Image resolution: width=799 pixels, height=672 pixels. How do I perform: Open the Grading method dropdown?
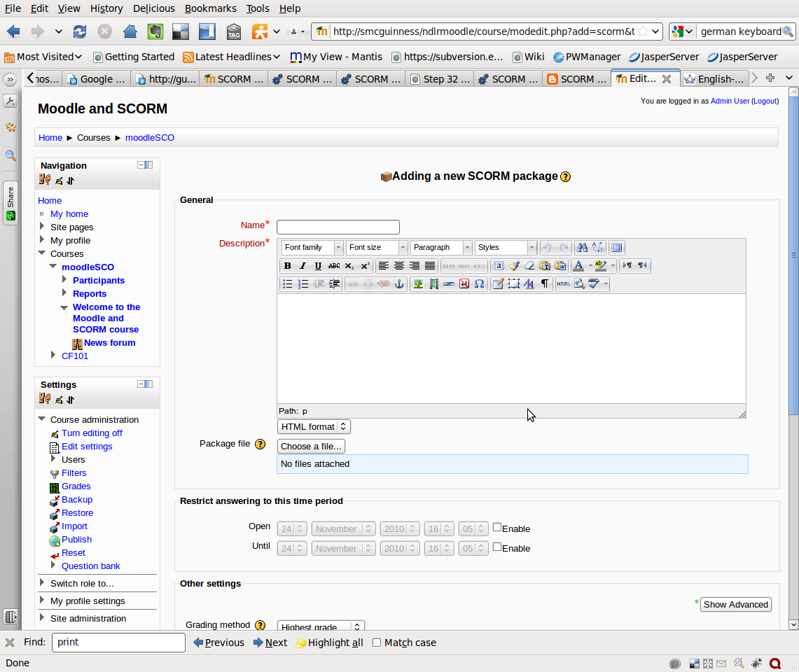[x=321, y=626]
